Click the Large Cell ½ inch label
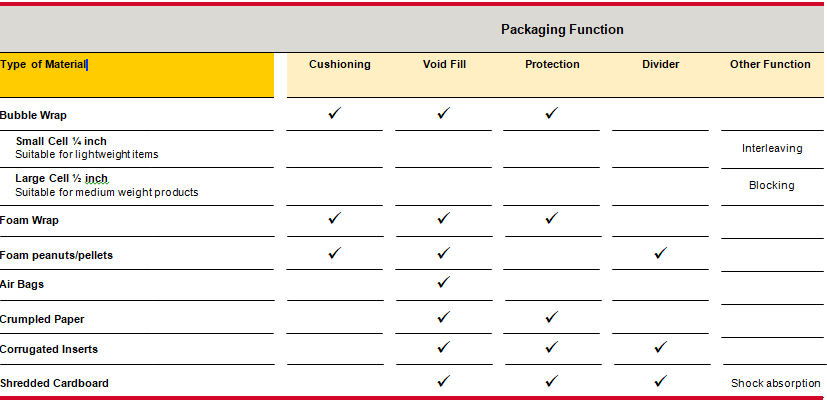The width and height of the screenshot is (827, 400). coord(62,178)
